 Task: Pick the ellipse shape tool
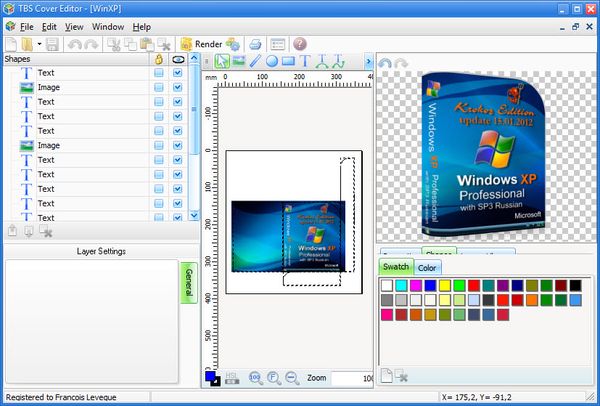(x=271, y=61)
